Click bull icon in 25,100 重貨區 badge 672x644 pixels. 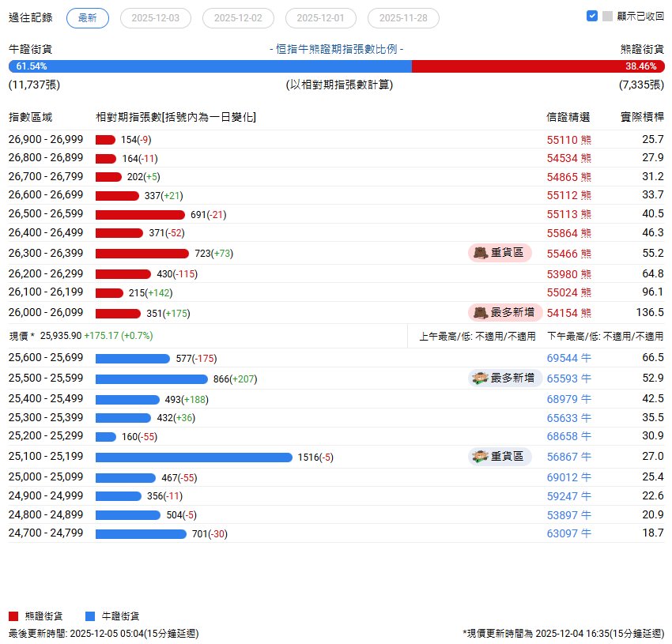481,457
